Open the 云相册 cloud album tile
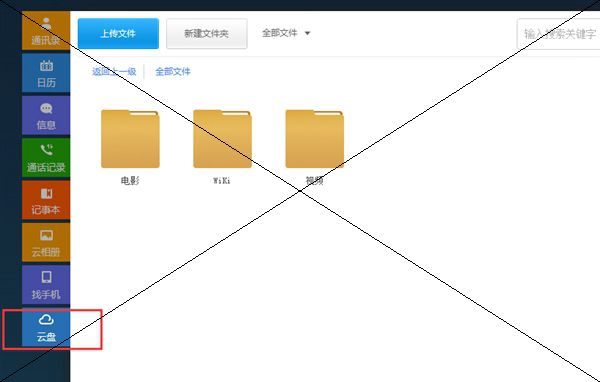The width and height of the screenshot is (600, 382). pyautogui.click(x=46, y=243)
